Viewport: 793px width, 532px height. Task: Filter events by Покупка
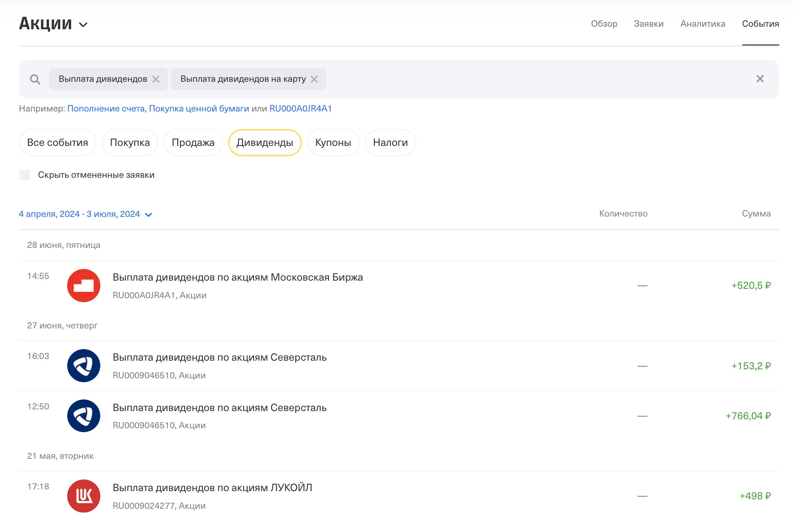pyautogui.click(x=130, y=142)
